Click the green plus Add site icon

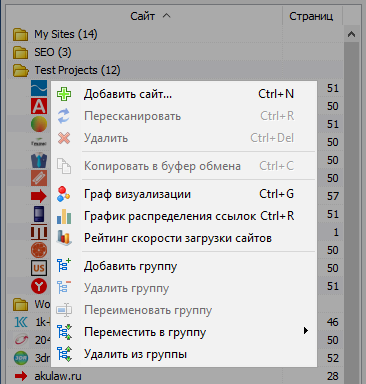[64, 94]
